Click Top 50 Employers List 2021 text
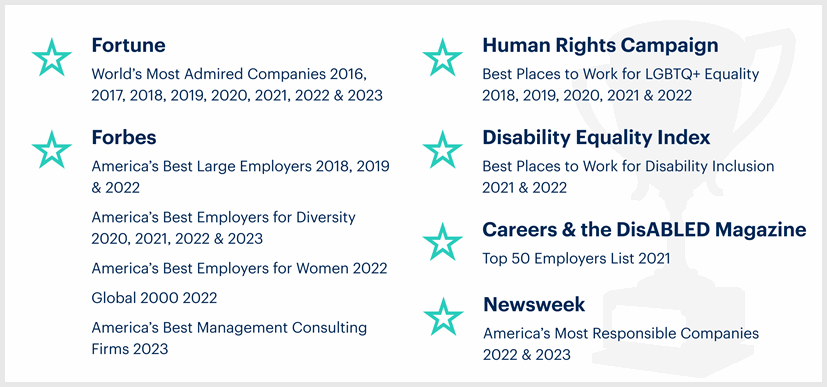This screenshot has width=827, height=387. coord(576,258)
